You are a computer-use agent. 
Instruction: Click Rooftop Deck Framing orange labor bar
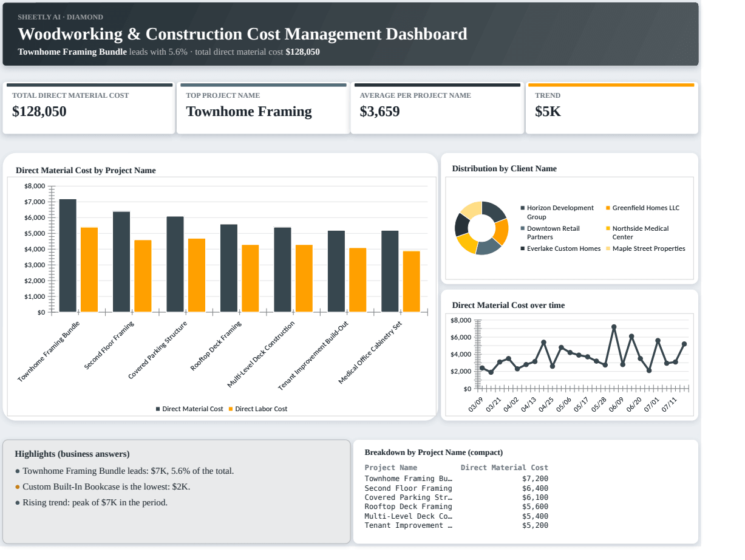tap(250, 279)
